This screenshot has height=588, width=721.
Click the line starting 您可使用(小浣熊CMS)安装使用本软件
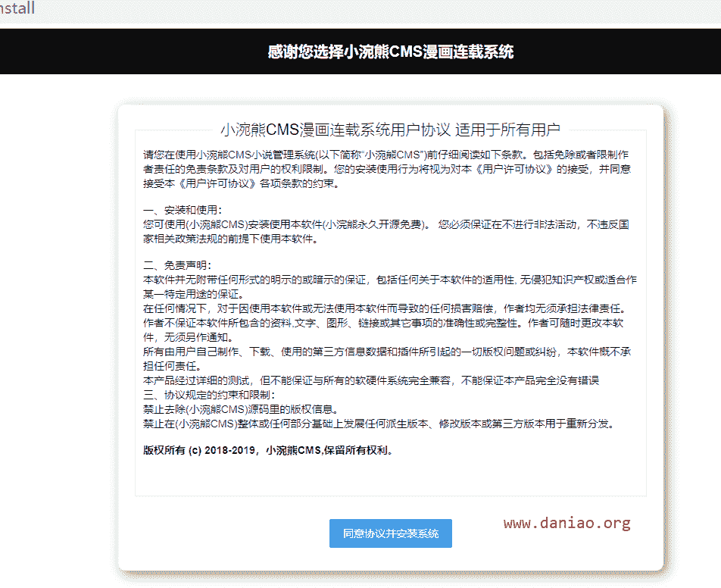tap(385, 224)
